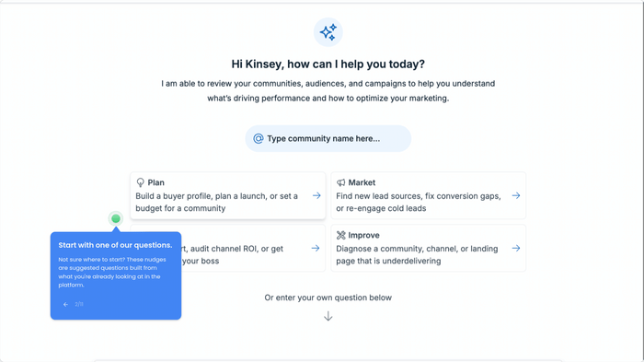Click the @ symbol in community field
The image size is (644, 362).
[x=259, y=139]
